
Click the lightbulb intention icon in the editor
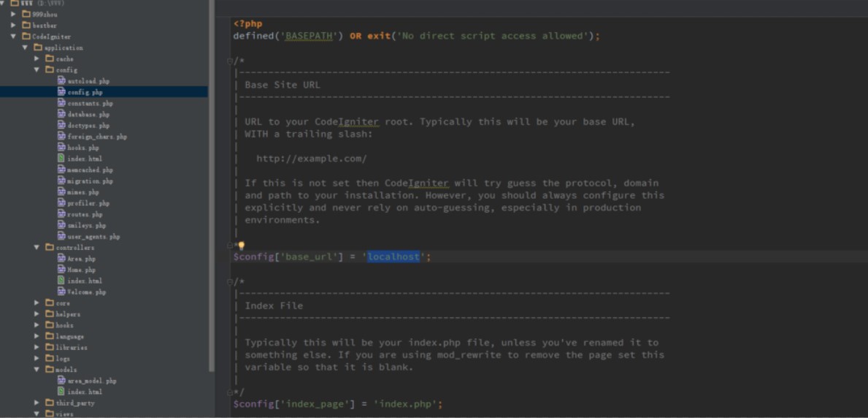pyautogui.click(x=242, y=246)
